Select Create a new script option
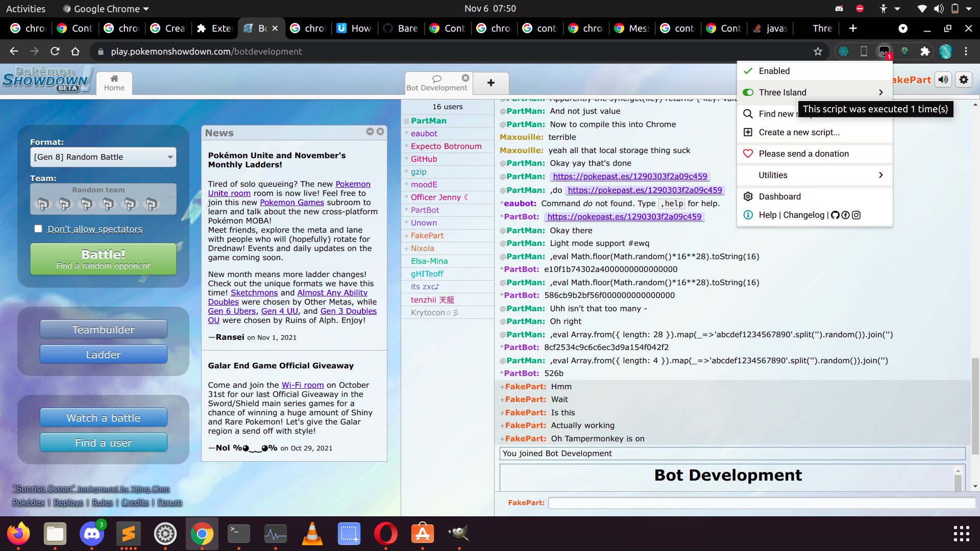The height and width of the screenshot is (551, 980). pyautogui.click(x=799, y=132)
